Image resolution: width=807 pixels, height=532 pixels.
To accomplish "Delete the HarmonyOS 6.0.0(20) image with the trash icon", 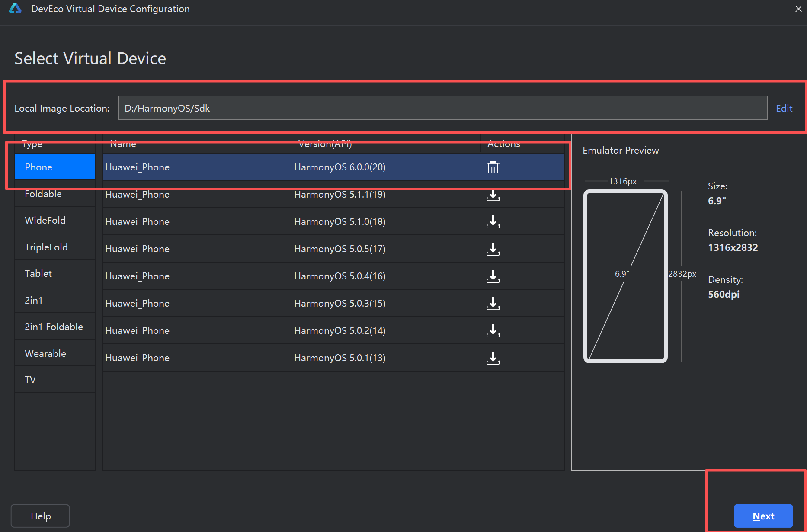I will click(x=493, y=167).
